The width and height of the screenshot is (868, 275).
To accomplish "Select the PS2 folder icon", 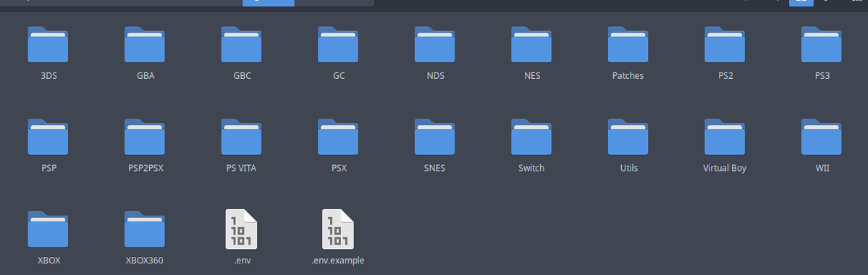I will pyautogui.click(x=725, y=45).
